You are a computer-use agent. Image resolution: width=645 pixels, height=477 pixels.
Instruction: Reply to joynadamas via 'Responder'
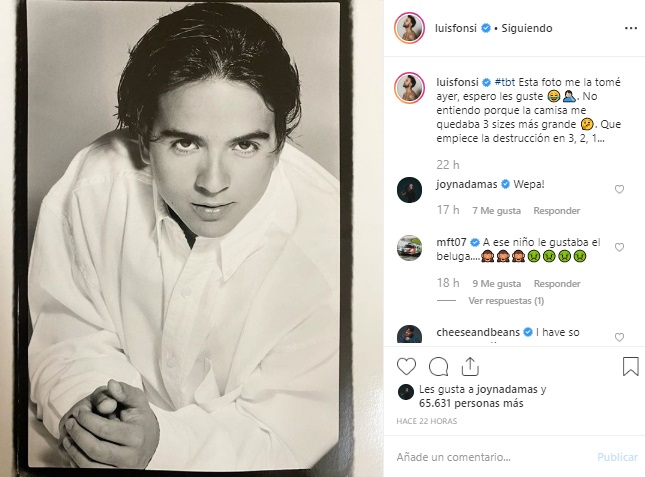[x=556, y=211]
